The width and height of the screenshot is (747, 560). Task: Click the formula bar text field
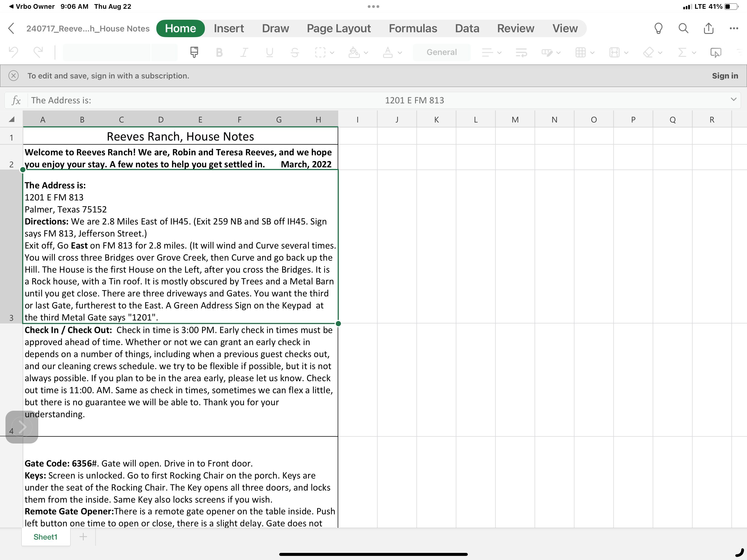(377, 100)
